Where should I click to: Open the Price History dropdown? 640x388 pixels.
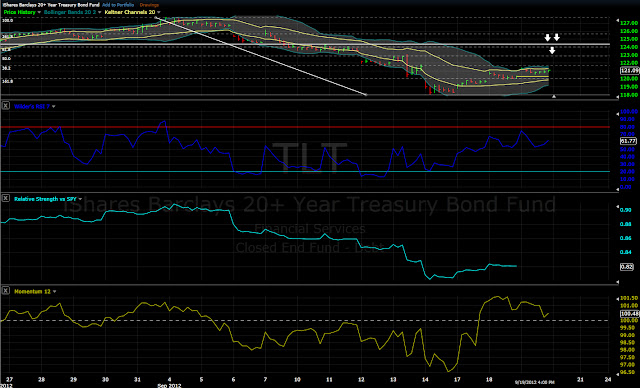39,12
